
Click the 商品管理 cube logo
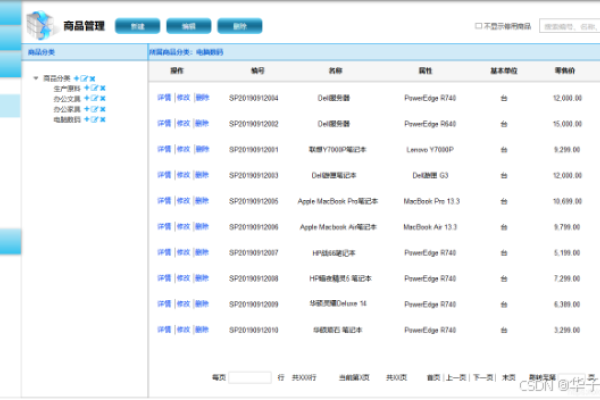[x=39, y=24]
